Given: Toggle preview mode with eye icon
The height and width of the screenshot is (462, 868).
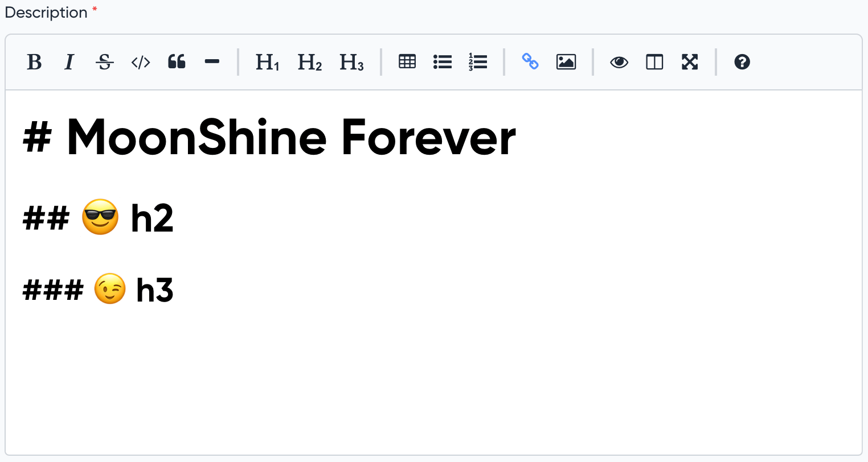Looking at the screenshot, I should point(619,61).
